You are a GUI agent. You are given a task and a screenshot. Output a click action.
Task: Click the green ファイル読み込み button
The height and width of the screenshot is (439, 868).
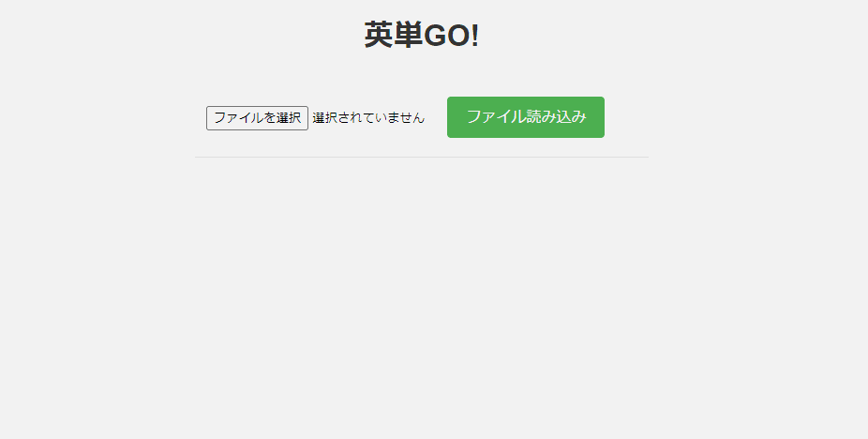click(x=525, y=117)
